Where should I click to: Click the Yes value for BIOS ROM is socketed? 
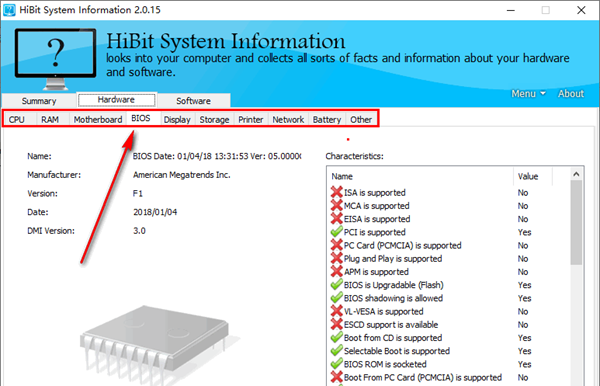[525, 364]
